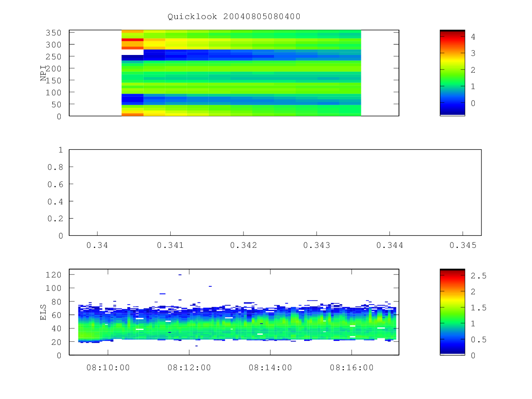
Task: Click the 3 label on NPI colorbar
Action: 473,53
